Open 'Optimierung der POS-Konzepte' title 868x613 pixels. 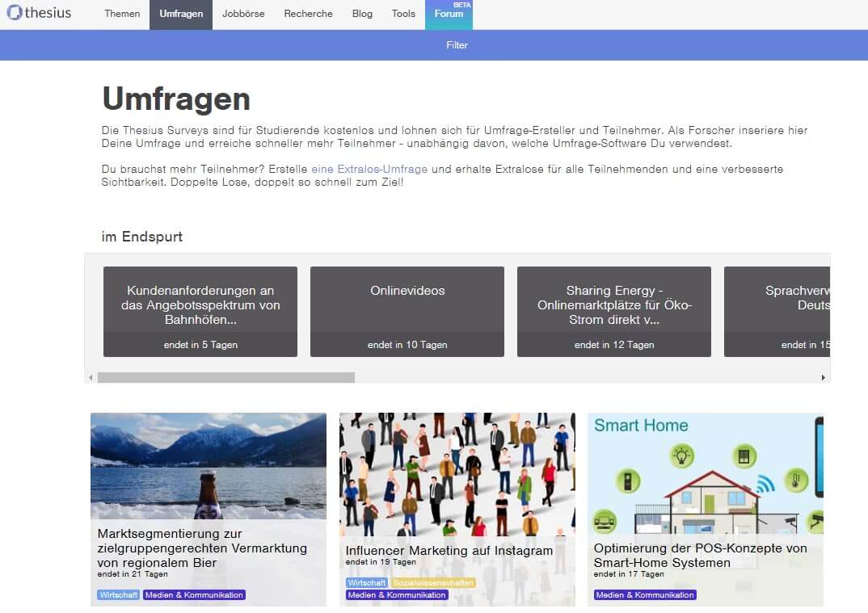pyautogui.click(x=700, y=556)
